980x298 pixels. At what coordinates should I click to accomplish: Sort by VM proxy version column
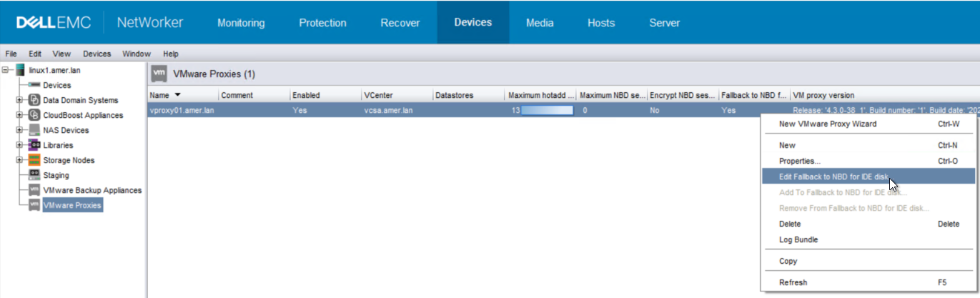point(884,95)
